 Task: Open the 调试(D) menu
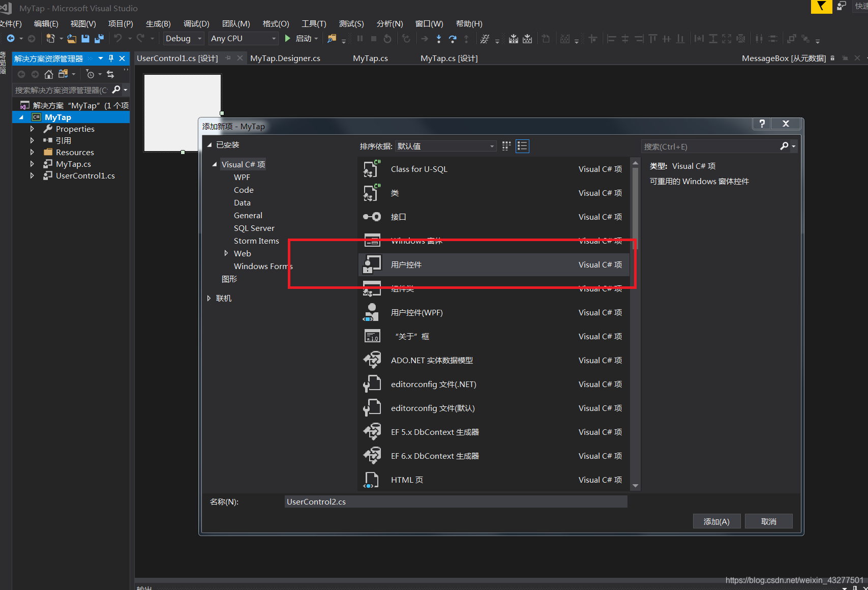(x=196, y=23)
